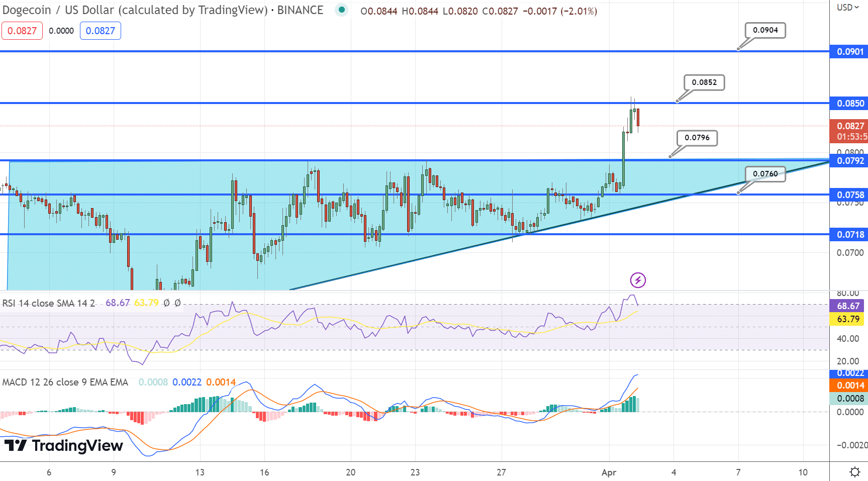The image size is (868, 481).
Task: Click the purple lightning bolt event marker
Action: [x=638, y=280]
